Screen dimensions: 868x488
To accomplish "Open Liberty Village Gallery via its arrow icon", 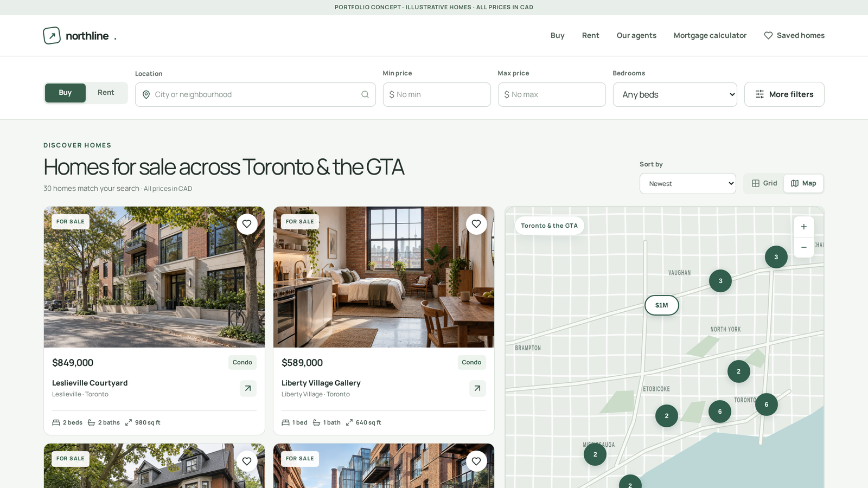I will pos(477,388).
